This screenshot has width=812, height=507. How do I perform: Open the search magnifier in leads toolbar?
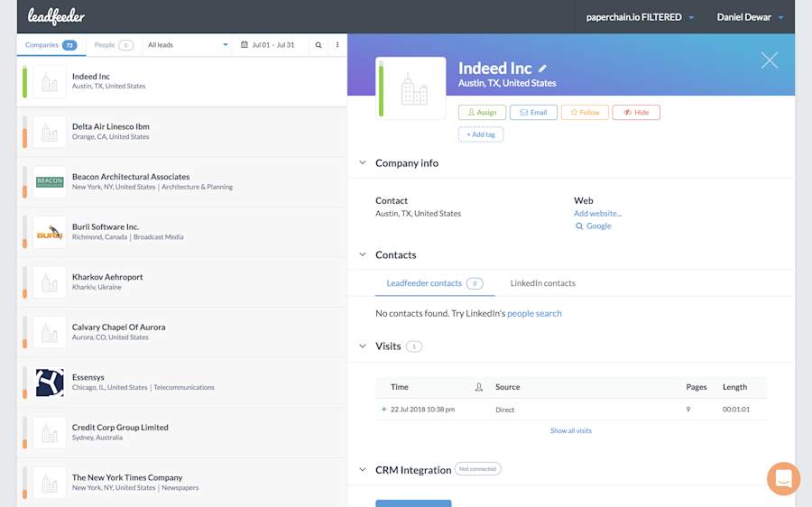click(318, 45)
